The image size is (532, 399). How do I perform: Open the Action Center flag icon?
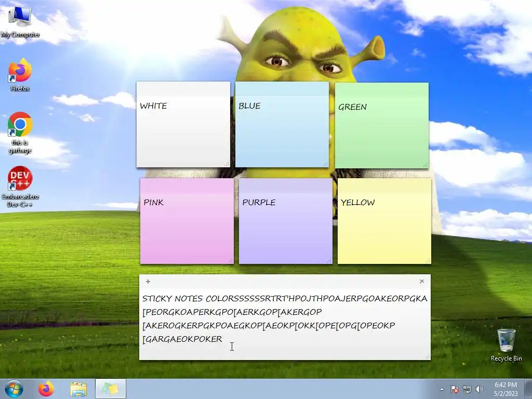point(455,389)
